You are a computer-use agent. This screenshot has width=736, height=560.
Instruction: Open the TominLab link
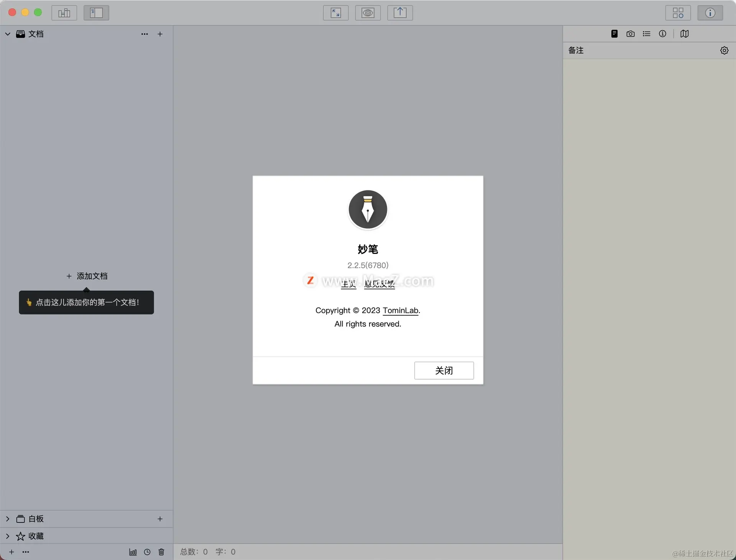click(x=400, y=310)
